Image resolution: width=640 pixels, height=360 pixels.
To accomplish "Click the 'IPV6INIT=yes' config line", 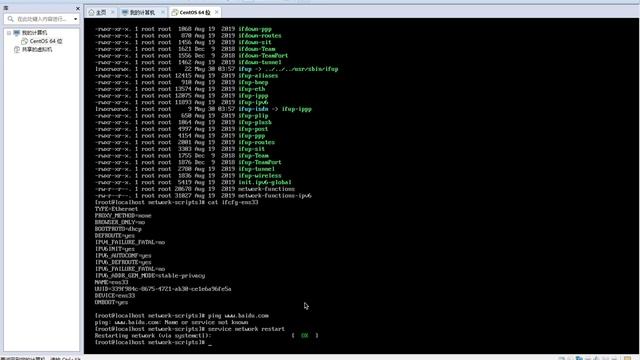I will (x=115, y=249).
